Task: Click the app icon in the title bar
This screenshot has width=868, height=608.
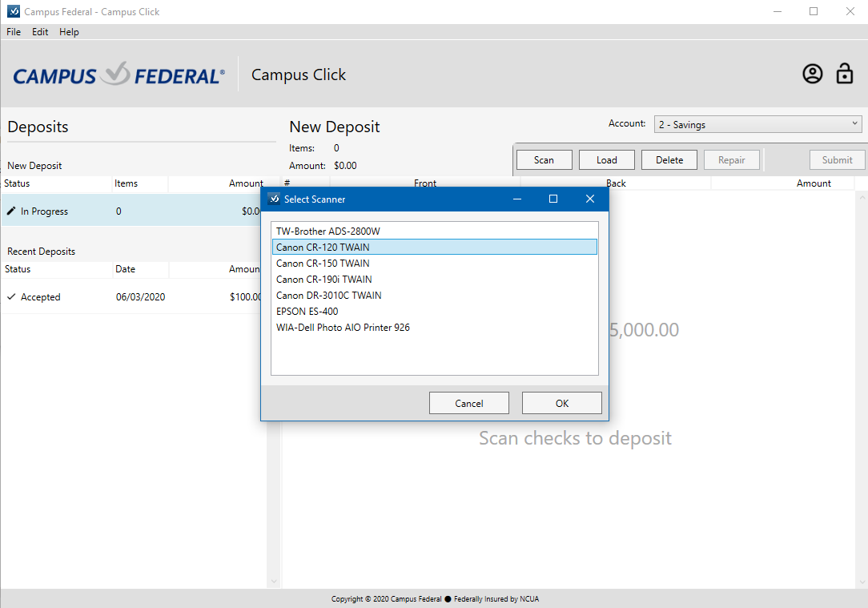Action: [x=14, y=12]
